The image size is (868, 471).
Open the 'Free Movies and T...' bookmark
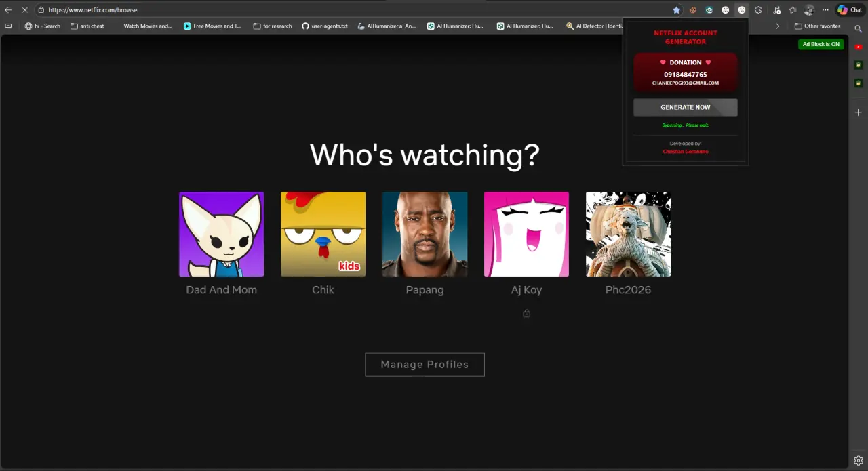(x=213, y=26)
